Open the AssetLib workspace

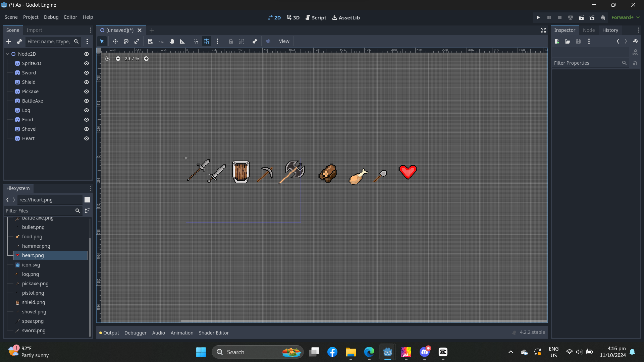pos(346,17)
